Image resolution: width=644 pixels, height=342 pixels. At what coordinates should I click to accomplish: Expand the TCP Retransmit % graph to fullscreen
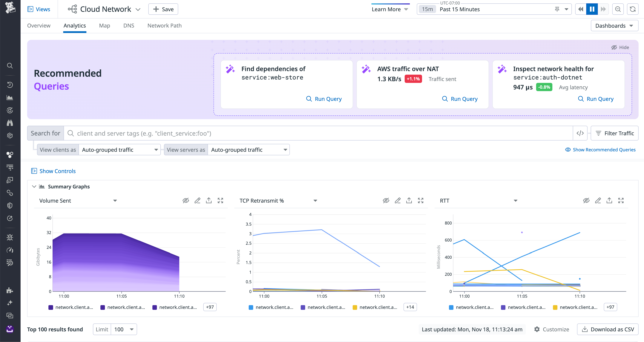(421, 200)
